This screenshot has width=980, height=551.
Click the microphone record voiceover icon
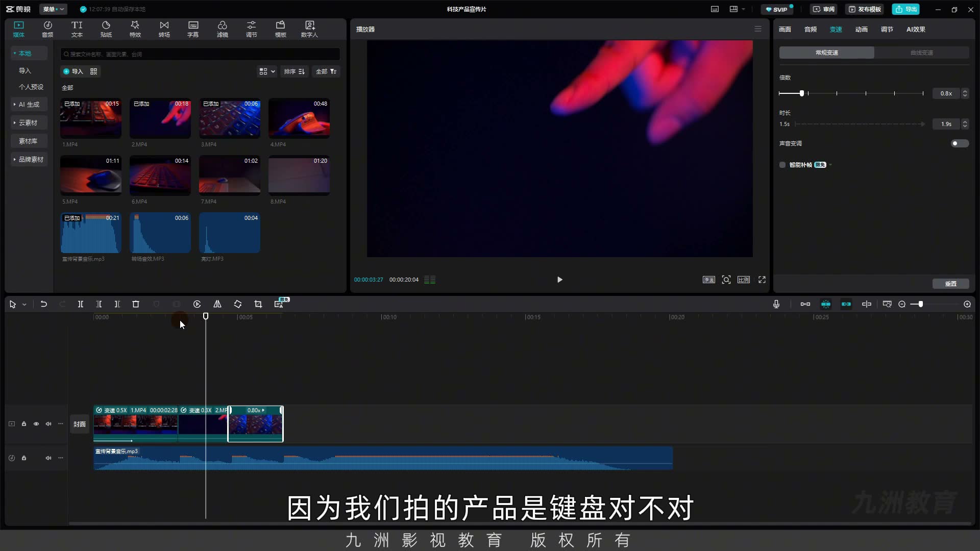coord(776,304)
